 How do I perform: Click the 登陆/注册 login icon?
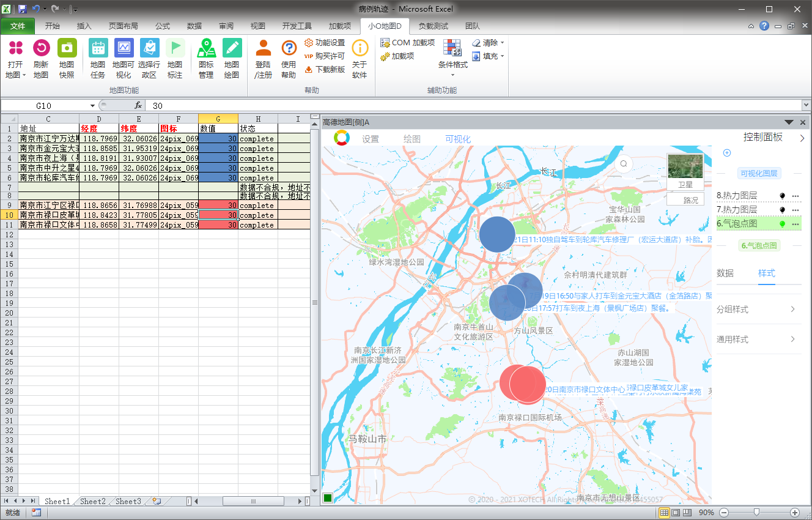point(263,49)
